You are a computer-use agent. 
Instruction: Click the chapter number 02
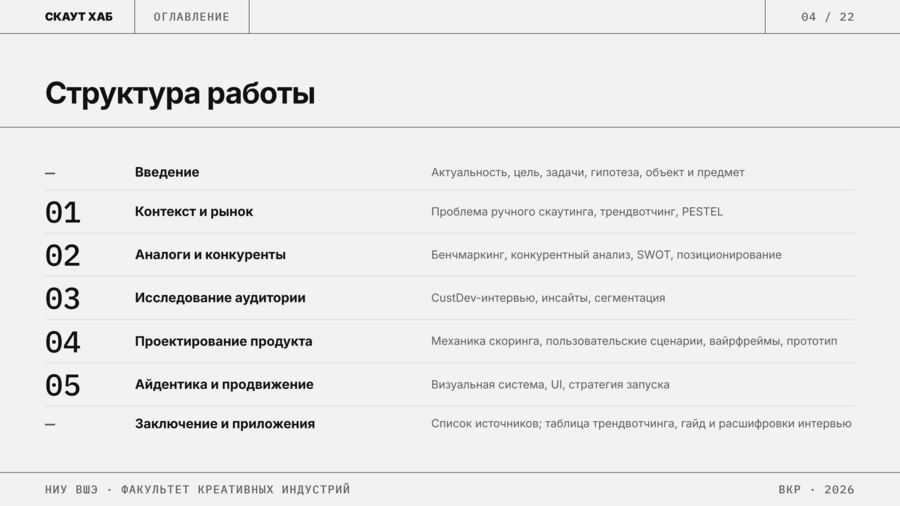click(63, 256)
